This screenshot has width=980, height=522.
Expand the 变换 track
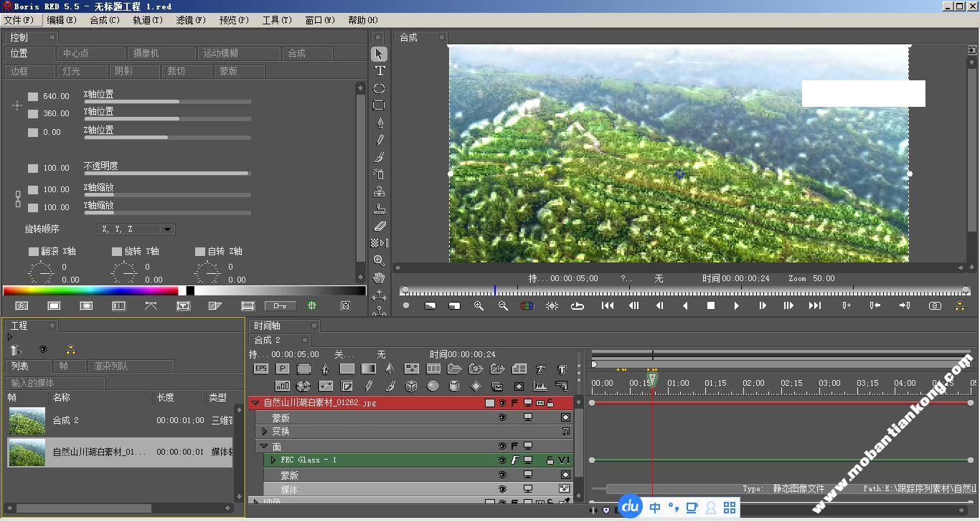(265, 432)
